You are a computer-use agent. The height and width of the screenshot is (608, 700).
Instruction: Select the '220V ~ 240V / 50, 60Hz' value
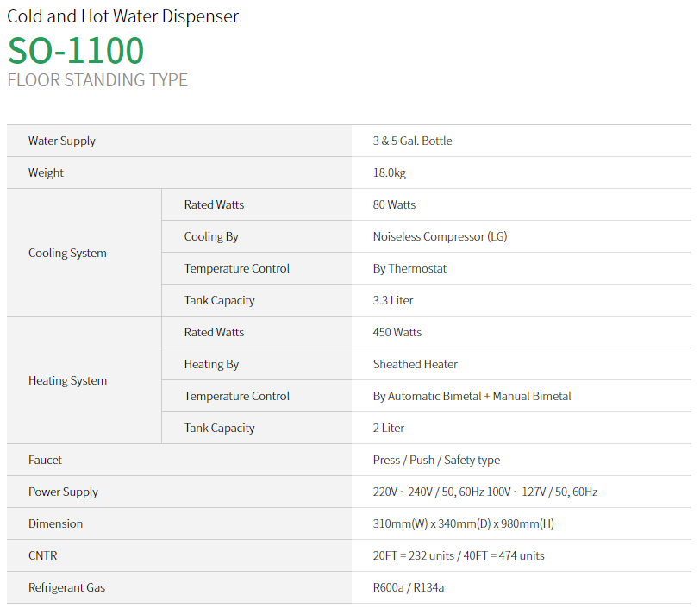point(428,492)
